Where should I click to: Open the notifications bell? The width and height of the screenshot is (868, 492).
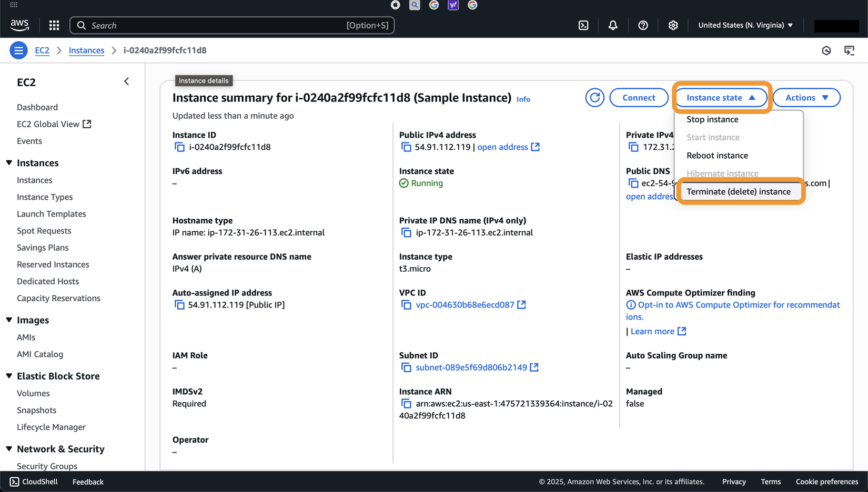[613, 25]
